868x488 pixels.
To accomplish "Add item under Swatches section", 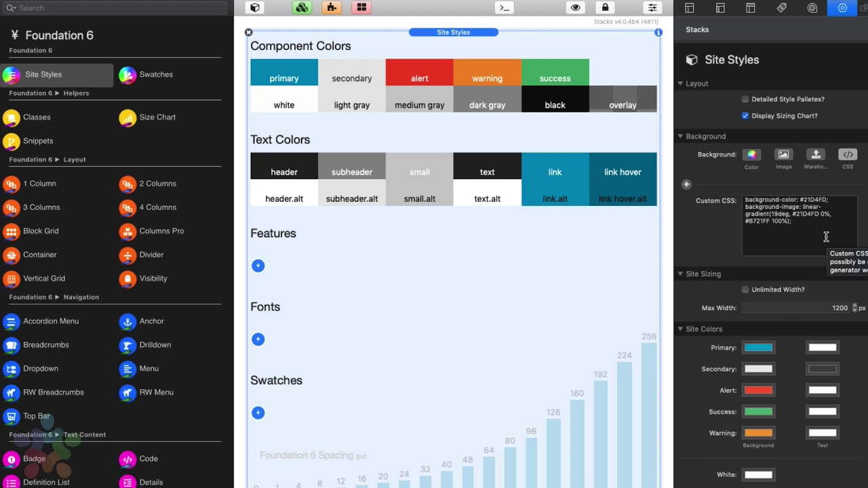I will [x=258, y=413].
